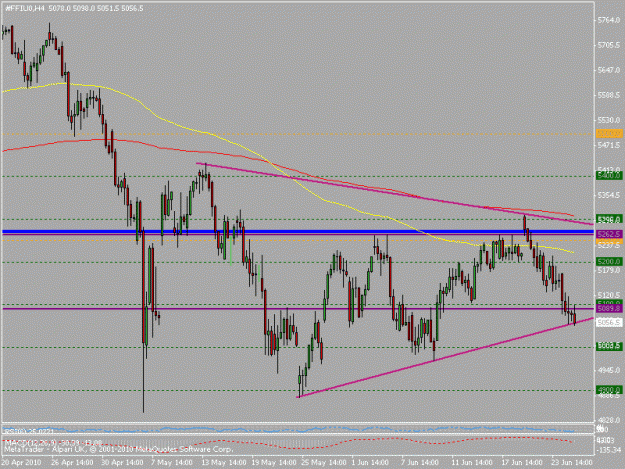This screenshot has width=625, height=469.
Task: Click the 5120.5 price axis label
Action: pos(609,295)
